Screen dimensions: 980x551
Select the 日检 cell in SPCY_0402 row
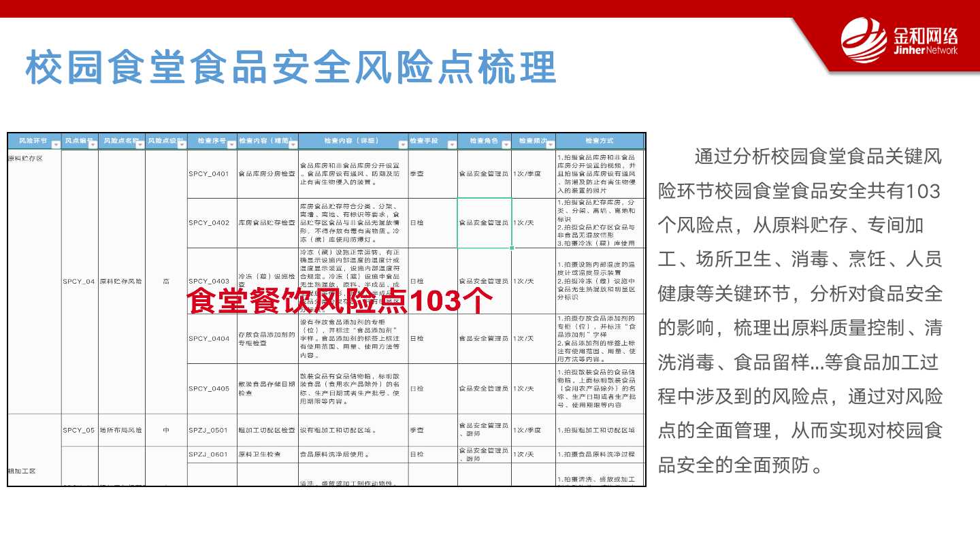[x=432, y=223]
